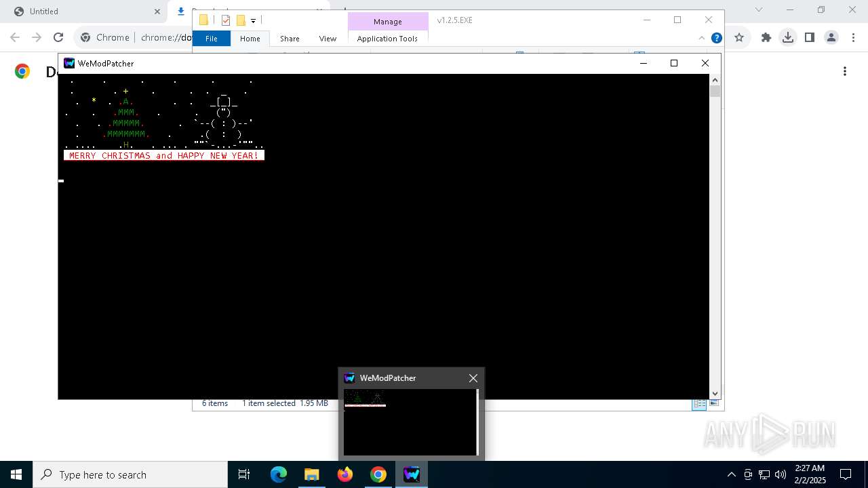Click the console scrollbar thumb
The height and width of the screenshot is (488, 868).
(x=715, y=91)
